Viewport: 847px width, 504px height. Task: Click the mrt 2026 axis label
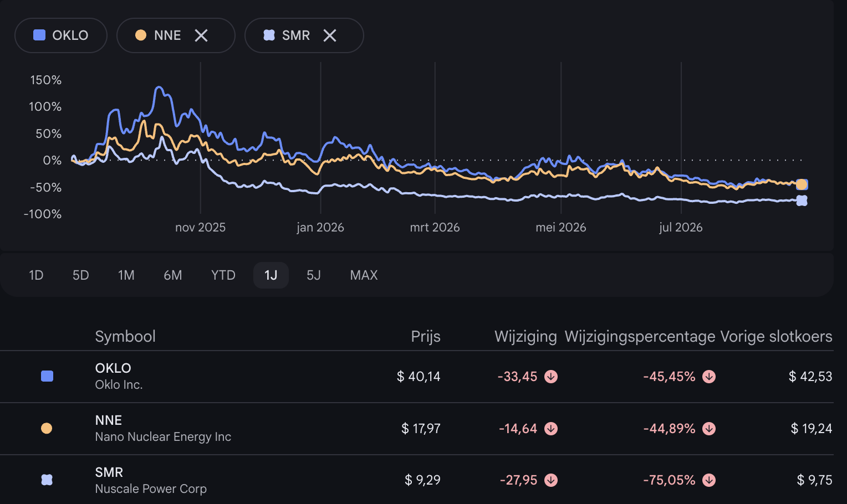pyautogui.click(x=435, y=228)
